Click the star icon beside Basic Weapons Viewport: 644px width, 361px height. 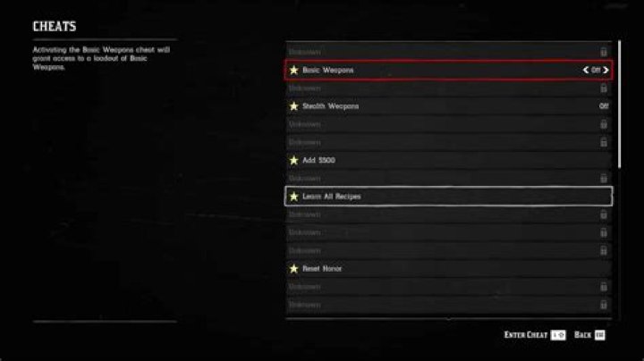293,71
